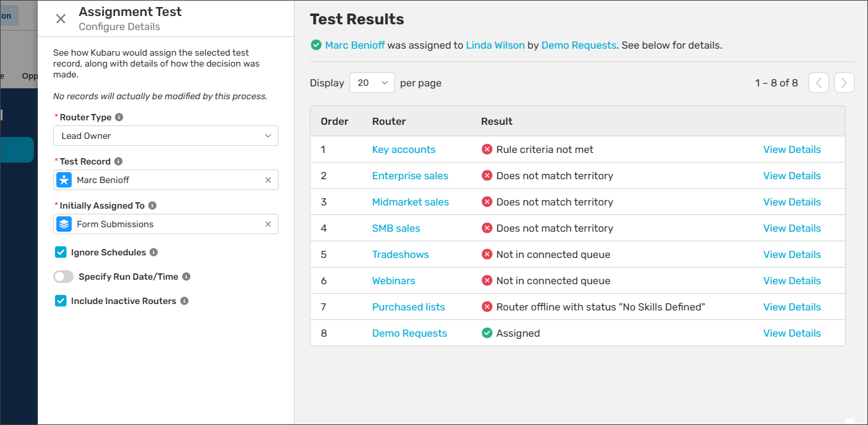
Task: Clear the Marc Benioff test record
Action: pos(268,180)
